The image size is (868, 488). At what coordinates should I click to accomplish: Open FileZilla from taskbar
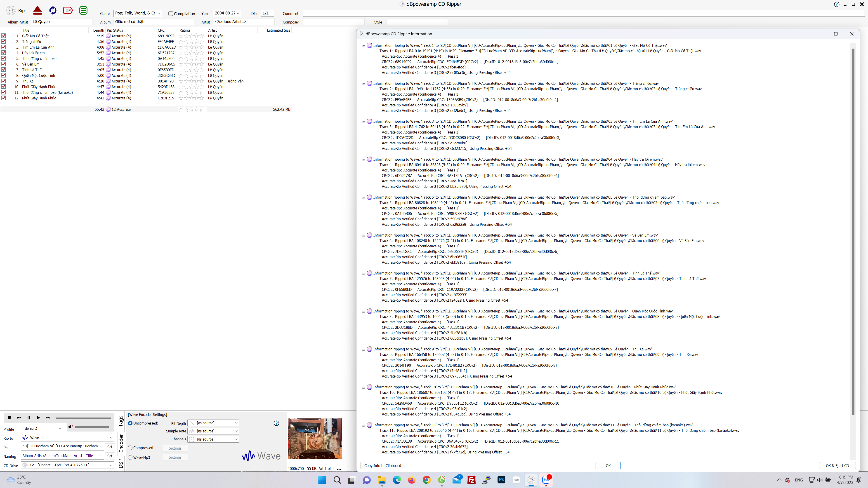coord(471,480)
